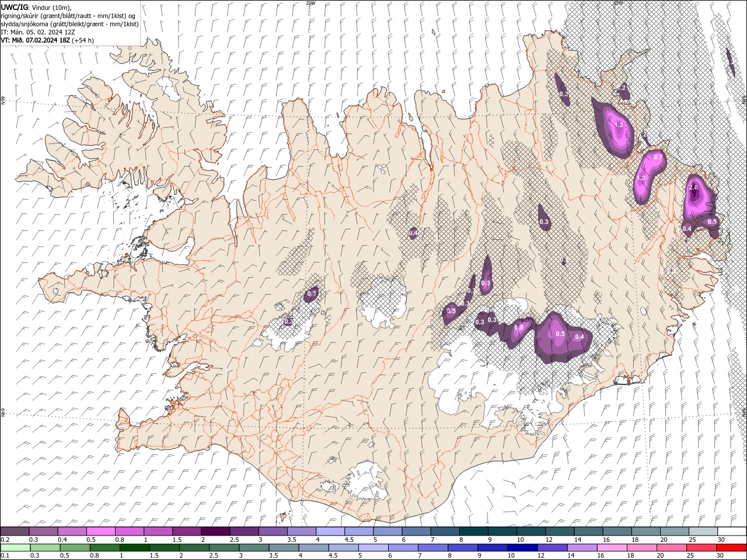Click the crimson 25 rain legend swatch
The width and height of the screenshot is (747, 560).
point(701,548)
